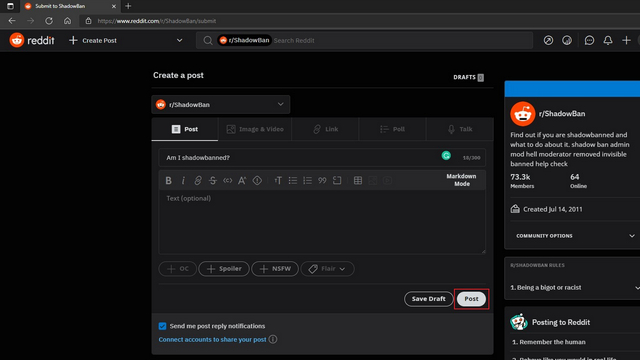This screenshot has width=640, height=360.
Task: Open the Reddit coins icon in header
Action: tap(567, 40)
